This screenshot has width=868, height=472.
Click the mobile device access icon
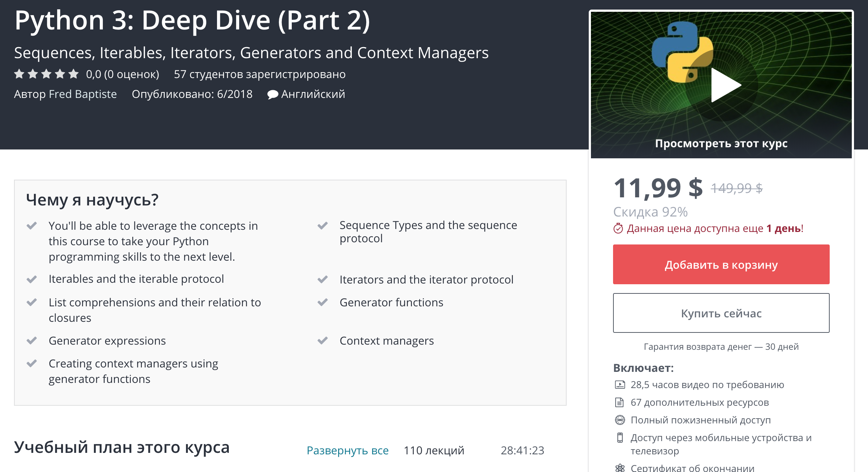(x=620, y=438)
